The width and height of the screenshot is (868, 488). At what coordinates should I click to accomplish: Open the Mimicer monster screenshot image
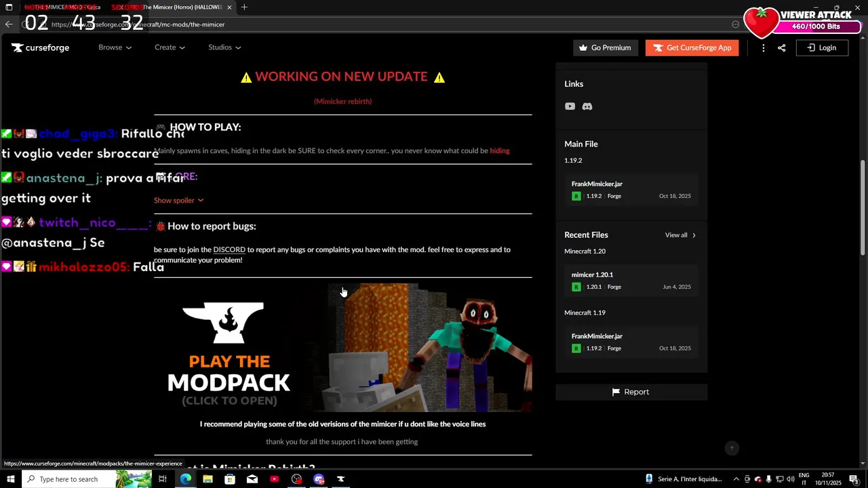tap(423, 348)
